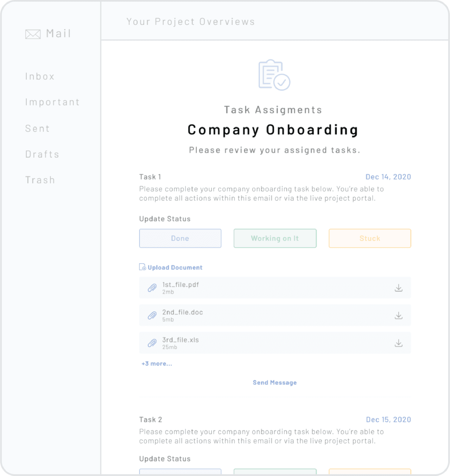Image resolution: width=450 pixels, height=476 pixels.
Task: Click the paperclip icon next to 3rd_file.xls
Action: pyautogui.click(x=152, y=343)
